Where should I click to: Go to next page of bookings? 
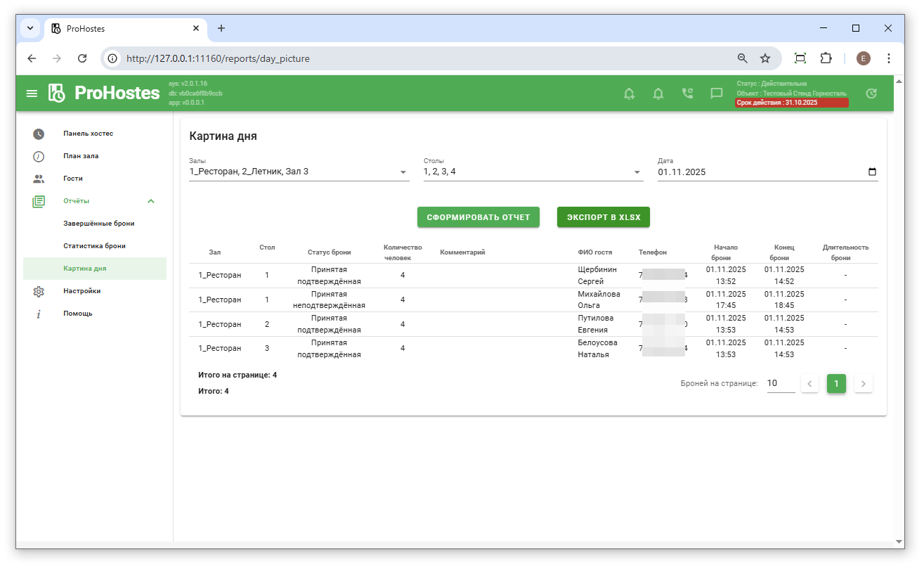pos(863,383)
